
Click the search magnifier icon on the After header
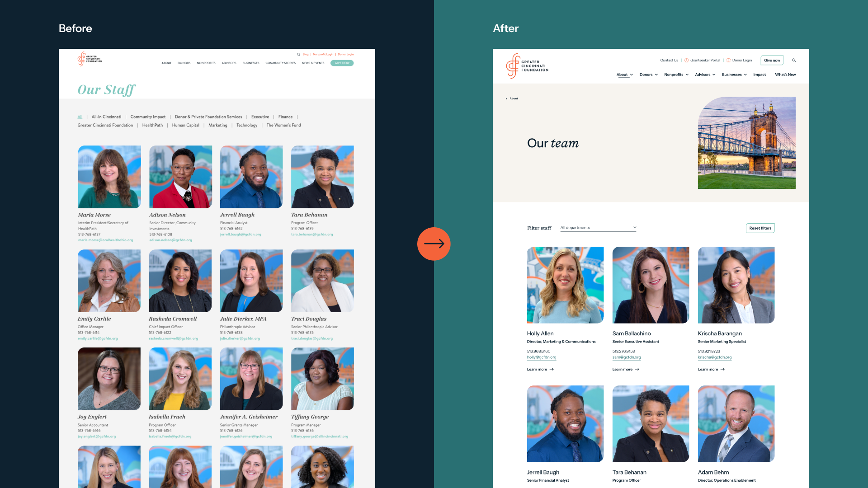pos(794,60)
